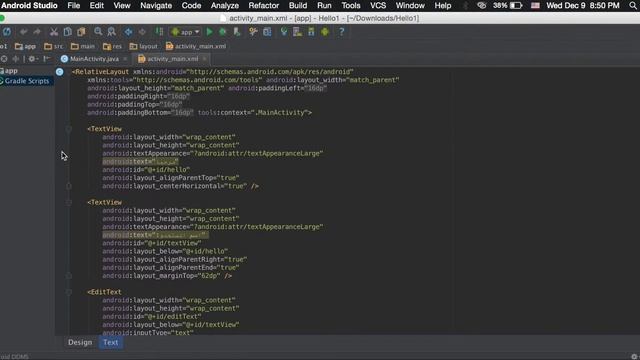Click the layout_below="@+id/hello" line
The width and height of the screenshot is (640, 360).
[165, 251]
